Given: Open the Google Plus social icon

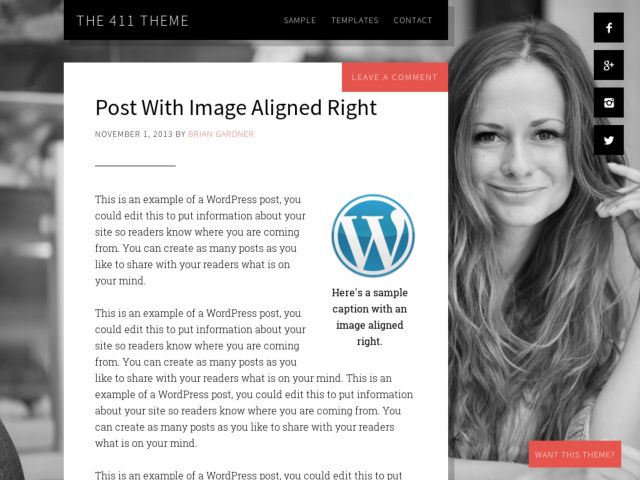Looking at the screenshot, I should click(609, 65).
